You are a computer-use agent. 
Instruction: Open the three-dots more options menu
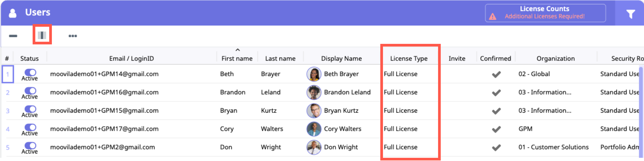pos(72,36)
